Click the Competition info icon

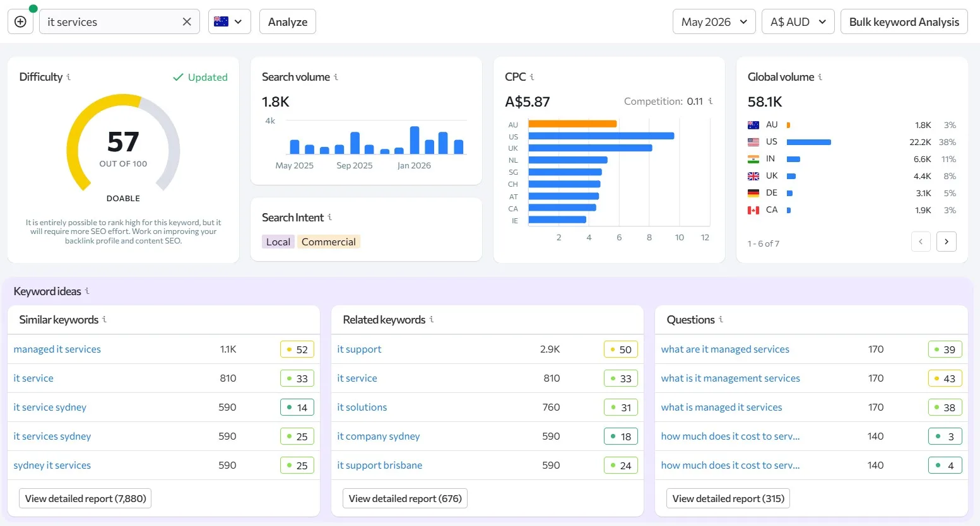click(x=711, y=101)
